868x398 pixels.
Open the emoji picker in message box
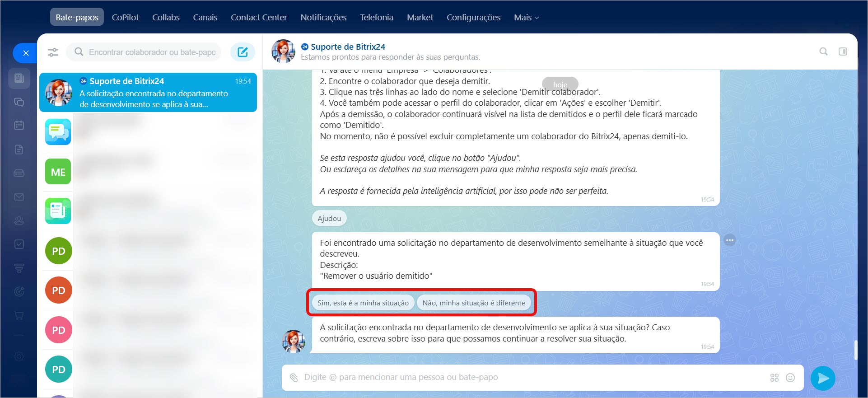pos(790,378)
